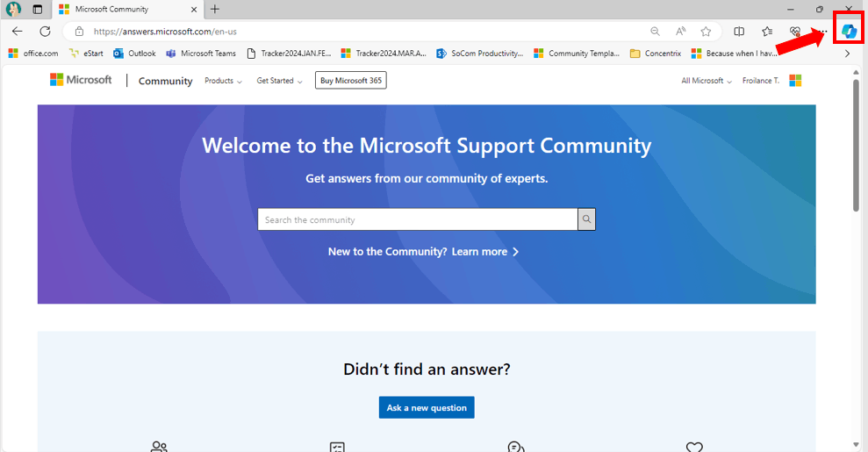Add this page to favorites star
The width and height of the screenshot is (868, 452).
coord(706,32)
